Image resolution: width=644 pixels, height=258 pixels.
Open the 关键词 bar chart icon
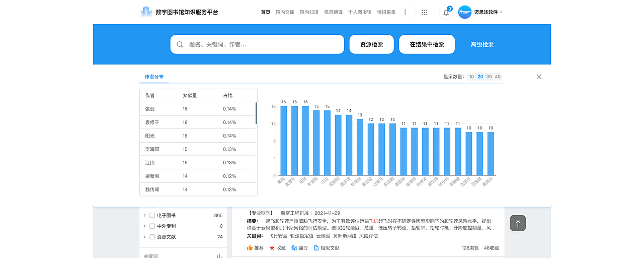click(x=219, y=256)
